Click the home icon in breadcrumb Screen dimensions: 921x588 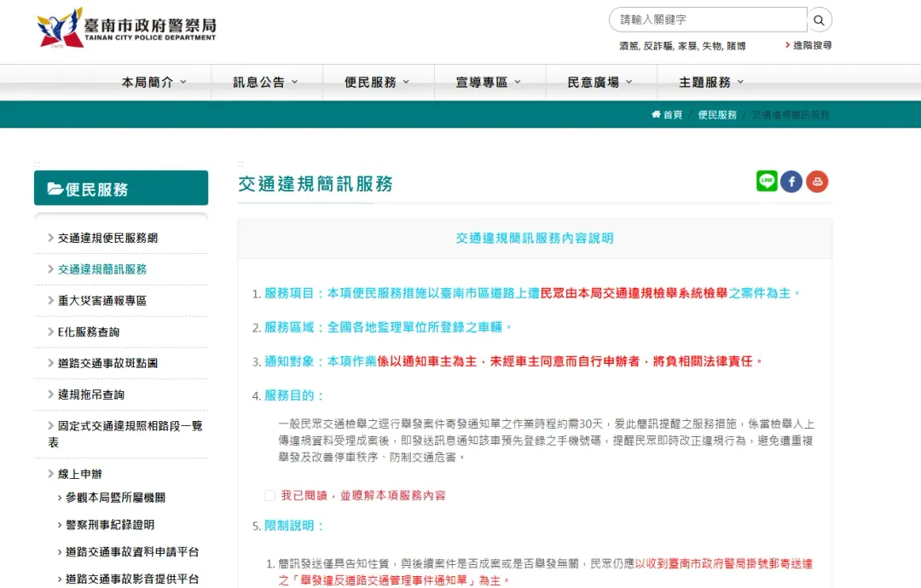point(656,114)
